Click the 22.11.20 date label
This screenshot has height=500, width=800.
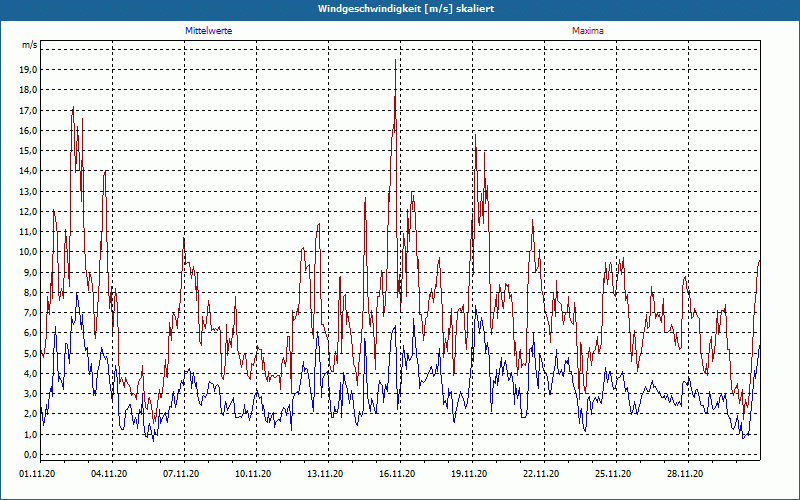(541, 474)
